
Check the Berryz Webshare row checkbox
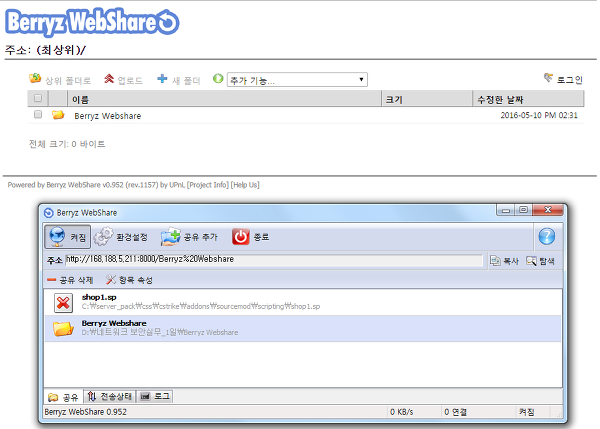tap(38, 114)
